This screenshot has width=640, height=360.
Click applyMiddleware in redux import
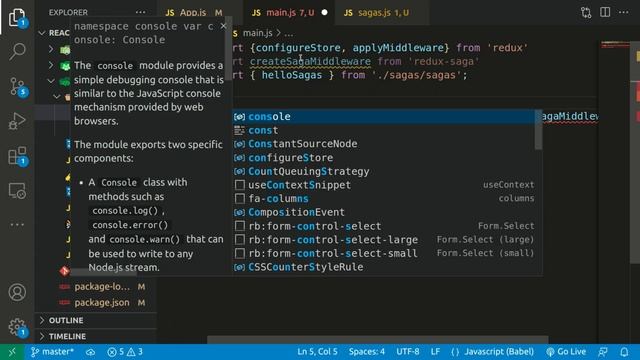[398, 48]
